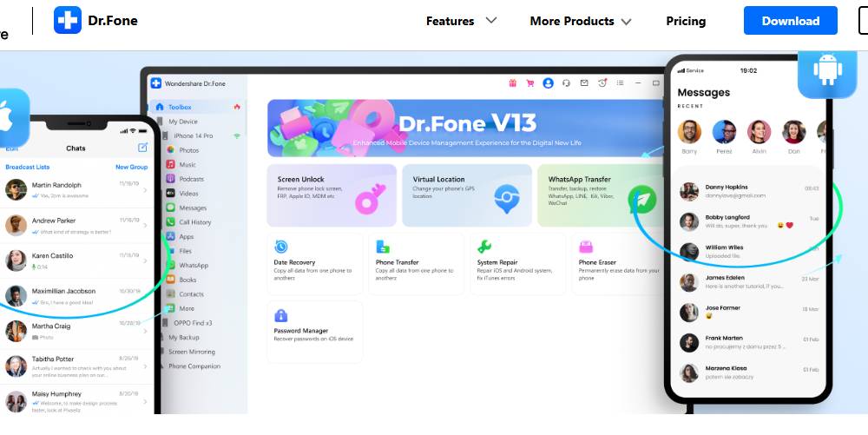
Task: Click the Phone Eraser tool icon
Action: [x=586, y=247]
